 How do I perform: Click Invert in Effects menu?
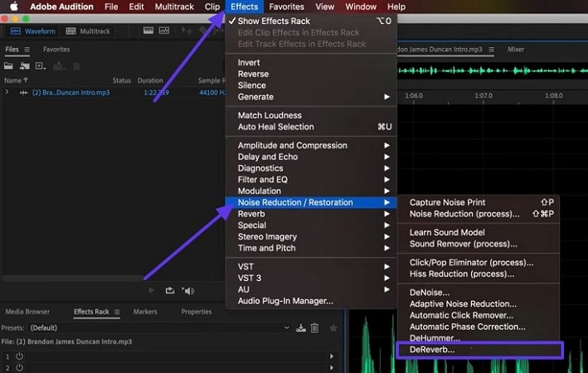click(311, 63)
